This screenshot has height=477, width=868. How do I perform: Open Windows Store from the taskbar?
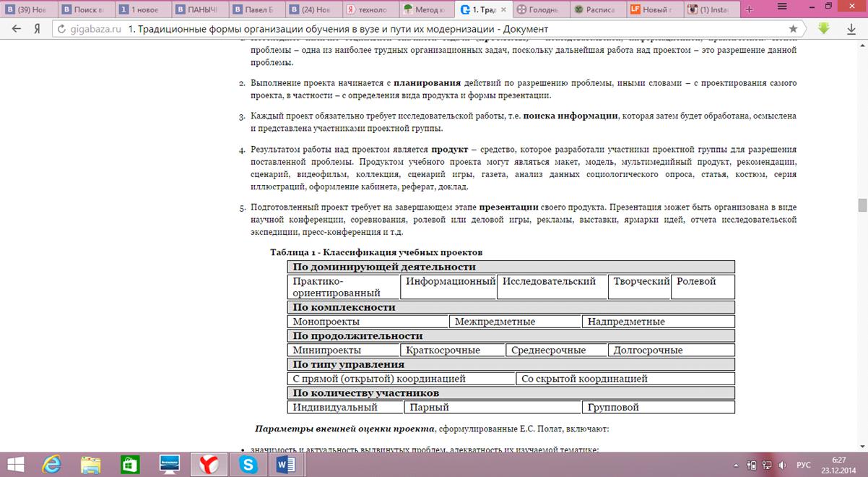tap(130, 464)
